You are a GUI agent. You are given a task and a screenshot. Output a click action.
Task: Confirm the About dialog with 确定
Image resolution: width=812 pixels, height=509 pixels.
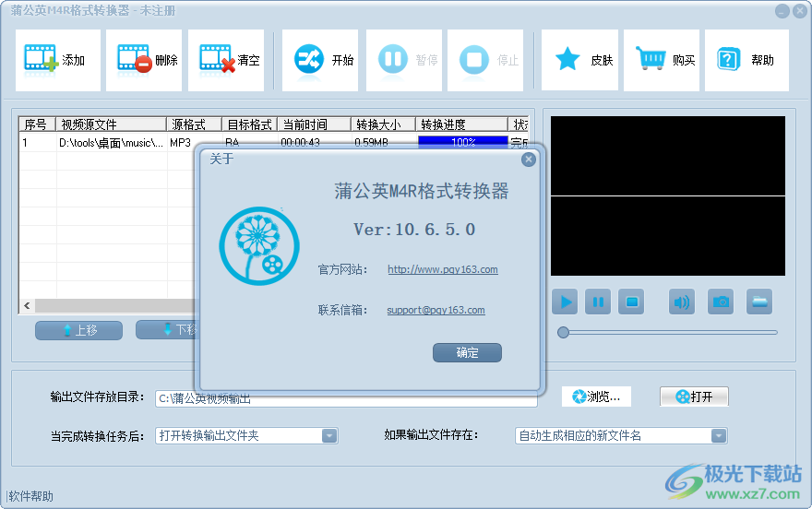pos(467,353)
